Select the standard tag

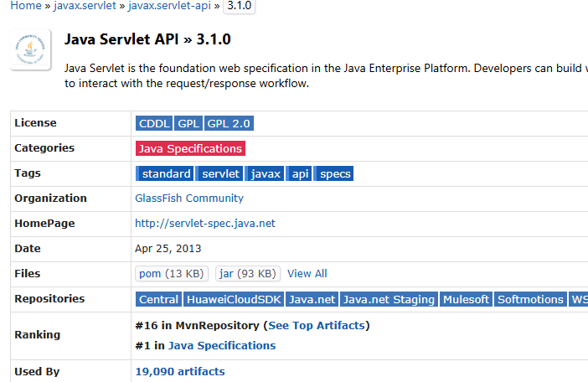tap(166, 173)
